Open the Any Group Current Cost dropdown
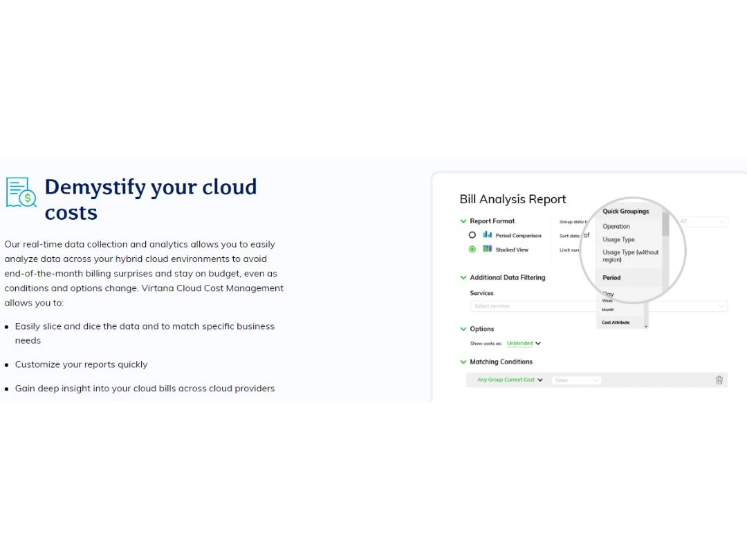 [x=510, y=380]
